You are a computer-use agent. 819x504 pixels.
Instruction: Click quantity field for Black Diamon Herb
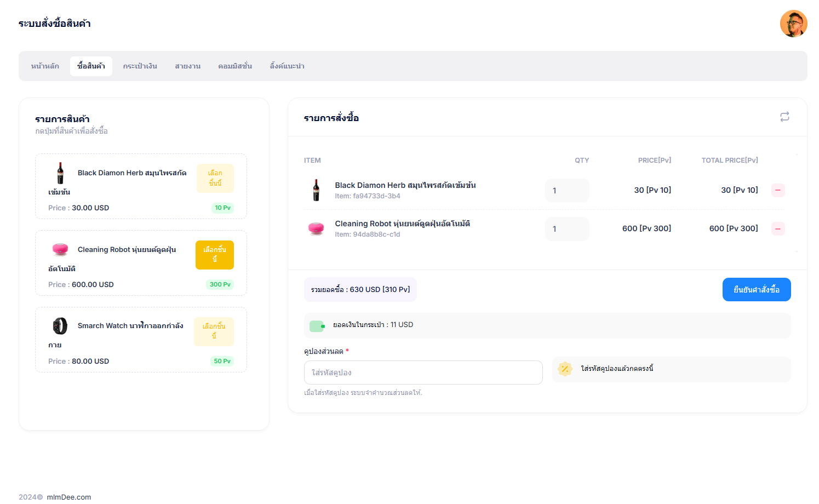(x=566, y=191)
